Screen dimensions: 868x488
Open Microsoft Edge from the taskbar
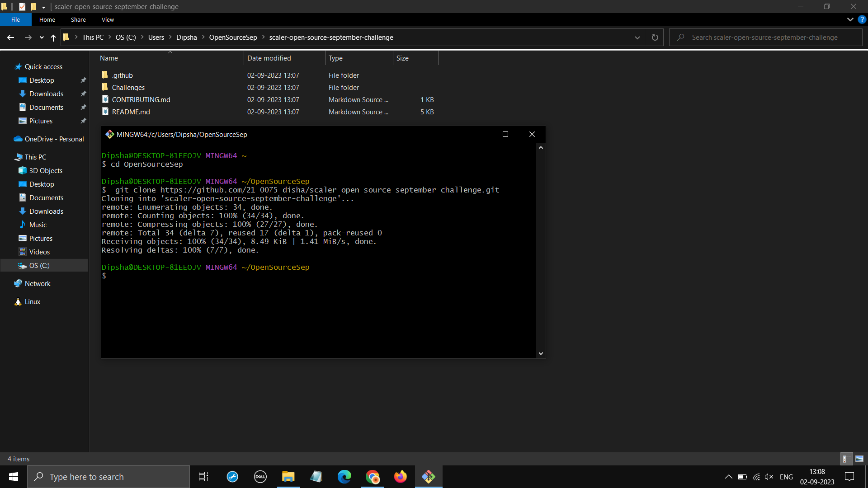tap(344, 477)
